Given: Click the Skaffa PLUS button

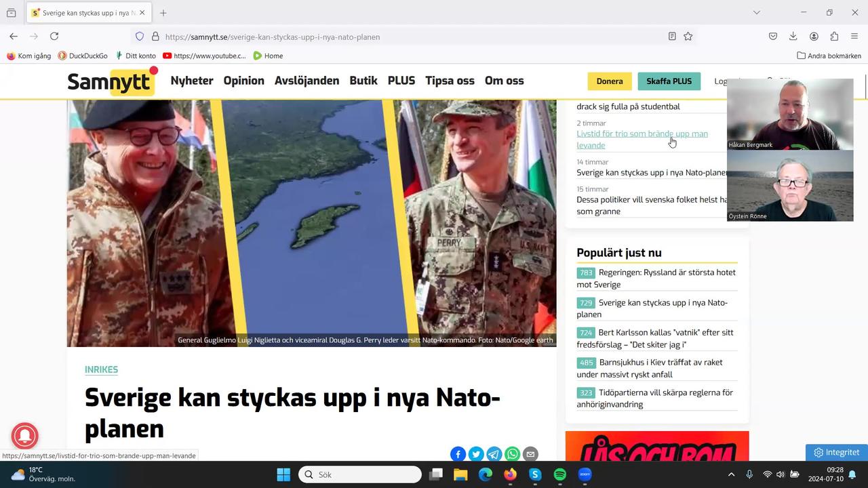Looking at the screenshot, I should (669, 81).
